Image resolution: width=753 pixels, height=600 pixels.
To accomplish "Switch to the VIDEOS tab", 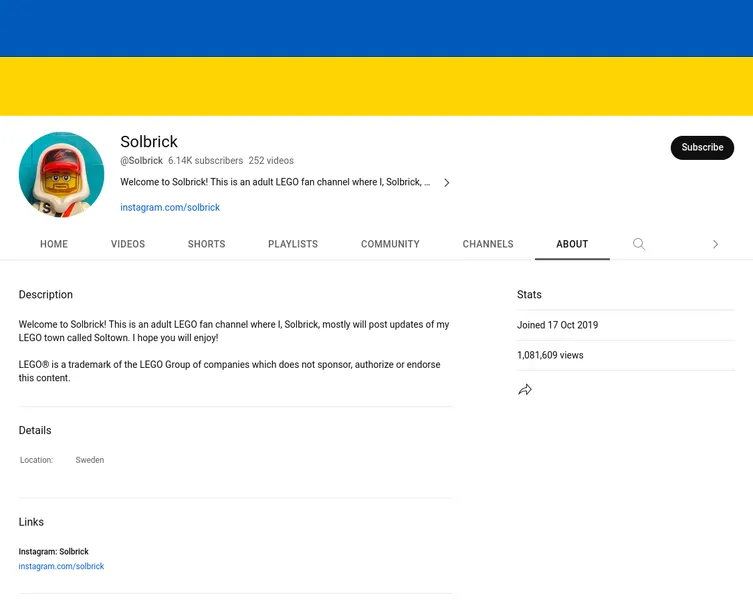I will 128,244.
